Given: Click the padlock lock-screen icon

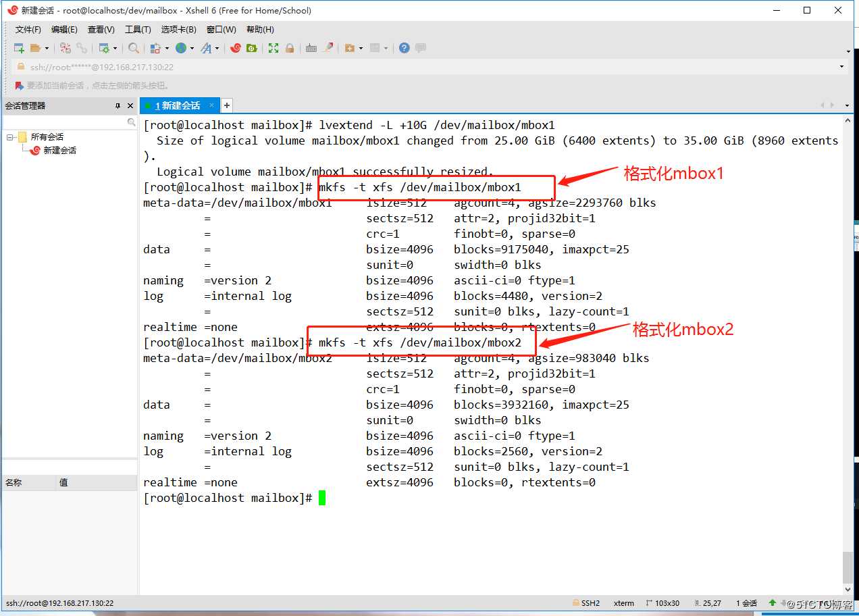Looking at the screenshot, I should pyautogui.click(x=290, y=48).
